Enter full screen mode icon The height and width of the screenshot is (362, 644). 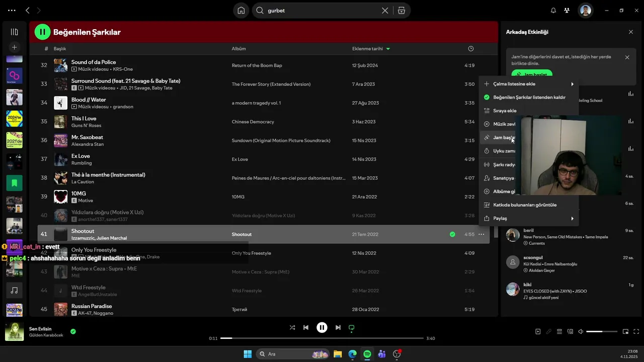[636, 332]
